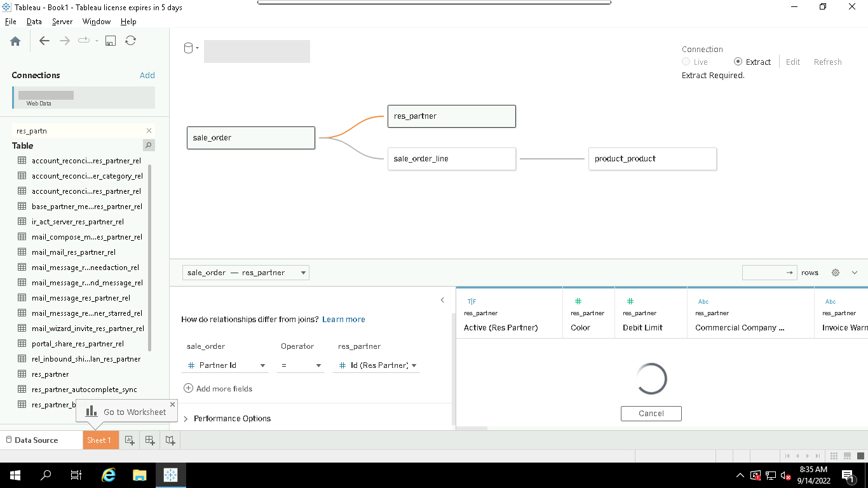Select the sale_order_line table on canvas
The image size is (868, 488).
coord(452,159)
